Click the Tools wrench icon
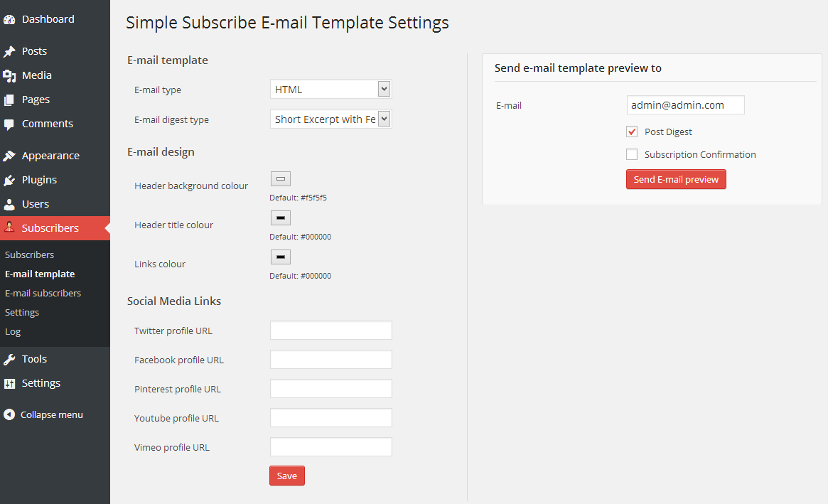The image size is (828, 504). tap(9, 359)
